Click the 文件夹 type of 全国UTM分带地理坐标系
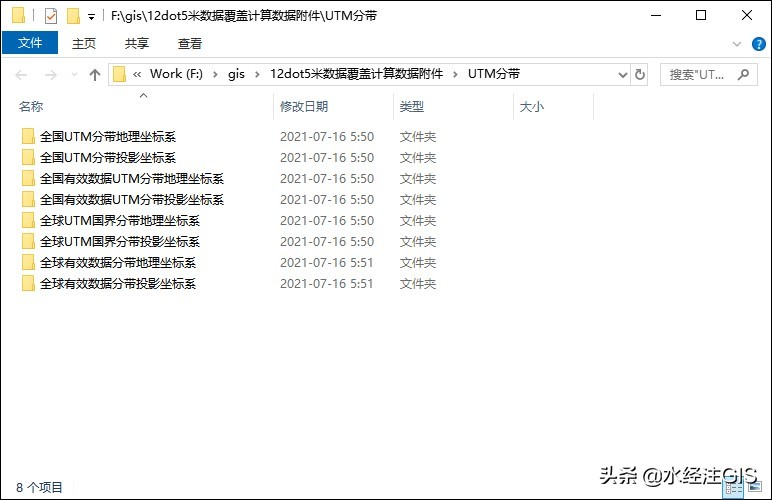Viewport: 772px width, 500px height. [x=418, y=136]
